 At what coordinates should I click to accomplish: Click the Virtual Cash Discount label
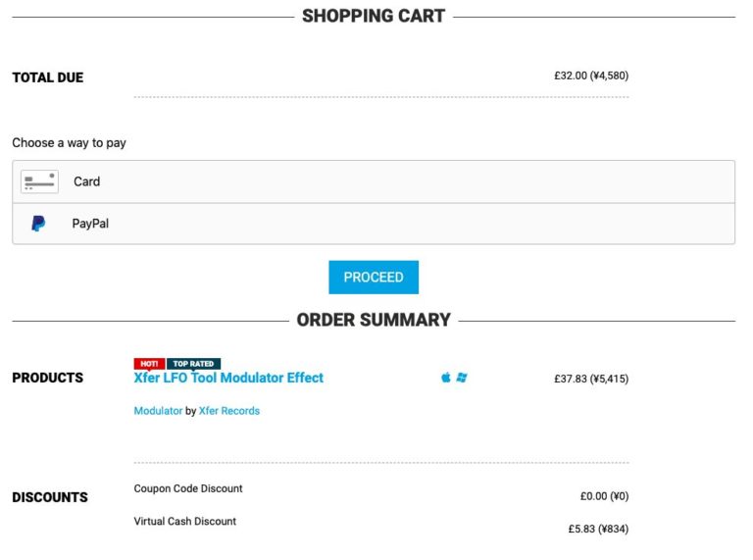point(185,522)
